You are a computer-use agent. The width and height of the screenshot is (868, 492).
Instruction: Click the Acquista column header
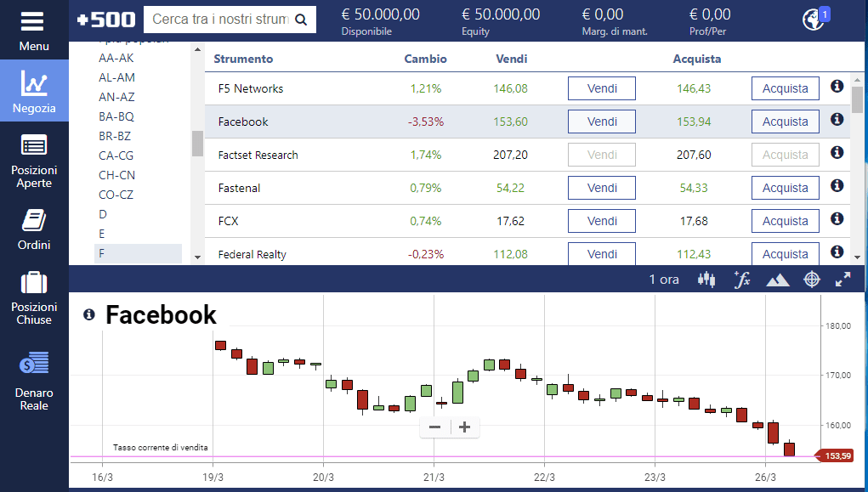[x=697, y=59]
